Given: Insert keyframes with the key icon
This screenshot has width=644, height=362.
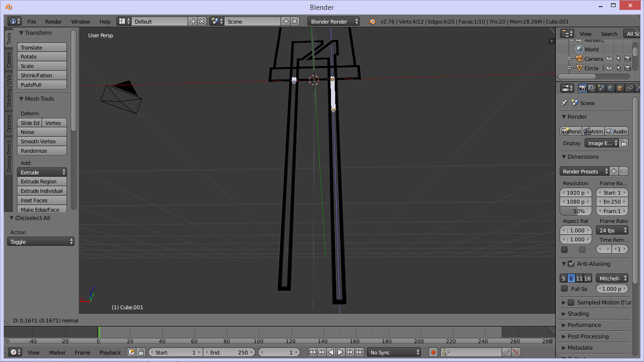Looking at the screenshot, I should (x=506, y=352).
